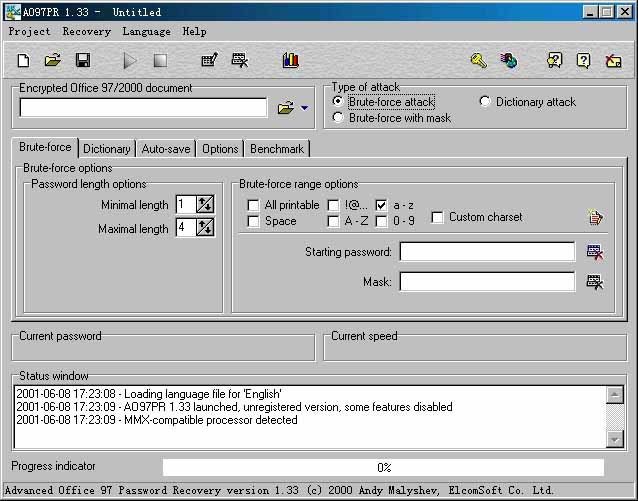Viewport: 638px width, 501px height.
Task: Click the Starting password input field
Action: tap(486, 252)
